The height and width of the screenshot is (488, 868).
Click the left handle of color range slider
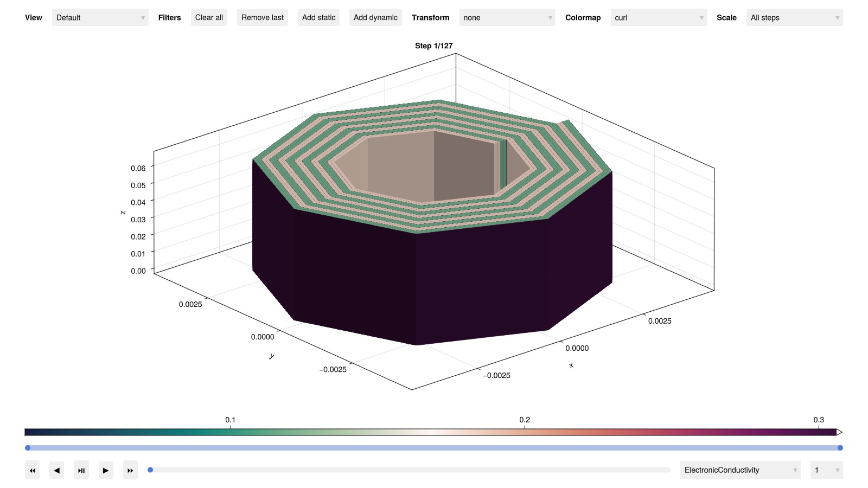[28, 448]
